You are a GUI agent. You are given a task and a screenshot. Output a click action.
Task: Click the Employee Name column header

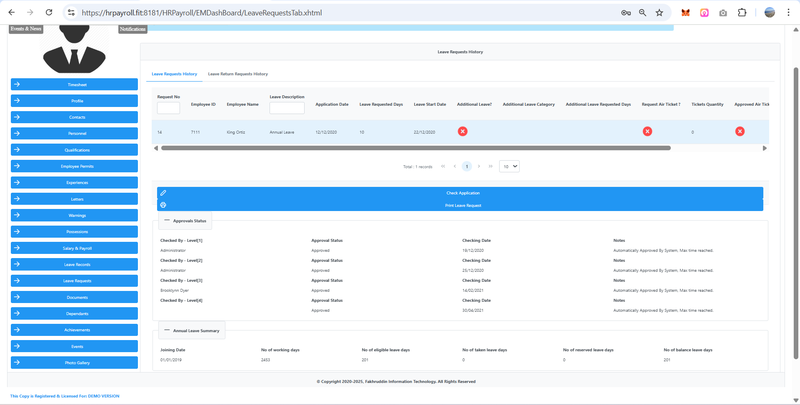click(x=242, y=105)
